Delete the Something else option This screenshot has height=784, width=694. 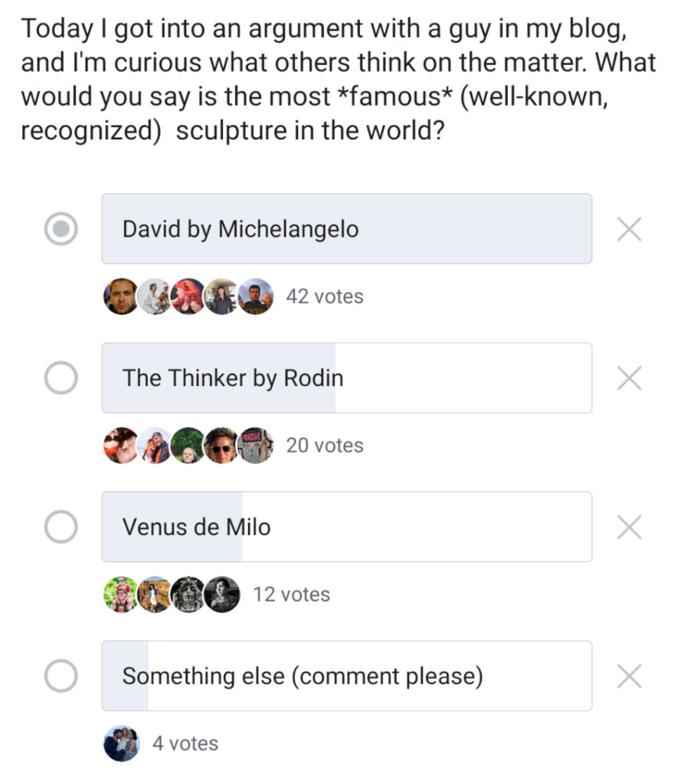tap(629, 676)
